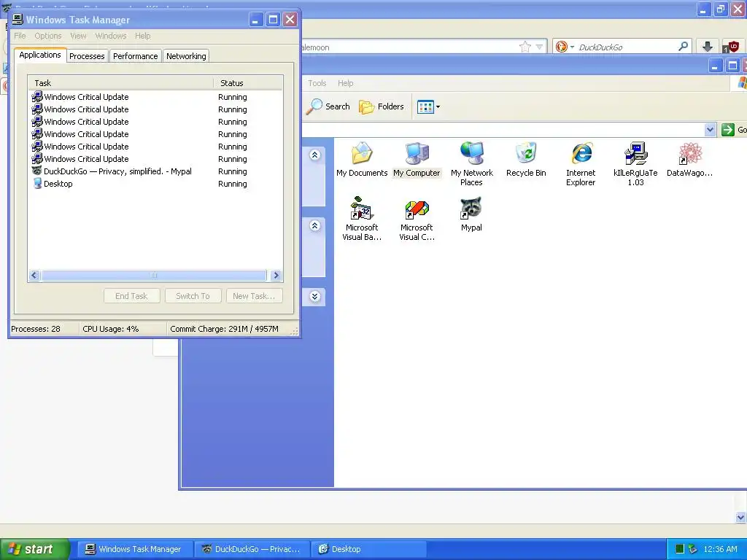Click the Switch To button
747x560 pixels.
(193, 296)
